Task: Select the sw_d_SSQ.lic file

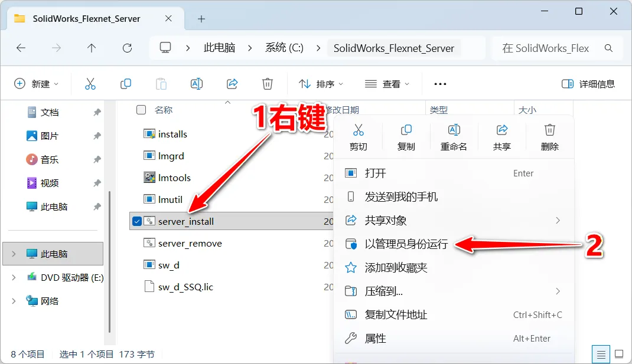Action: pos(185,287)
